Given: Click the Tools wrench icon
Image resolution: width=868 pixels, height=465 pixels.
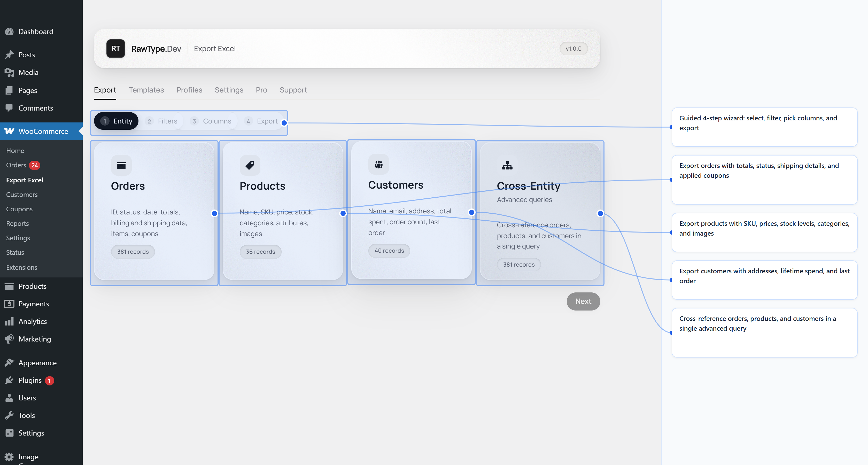Looking at the screenshot, I should point(10,415).
